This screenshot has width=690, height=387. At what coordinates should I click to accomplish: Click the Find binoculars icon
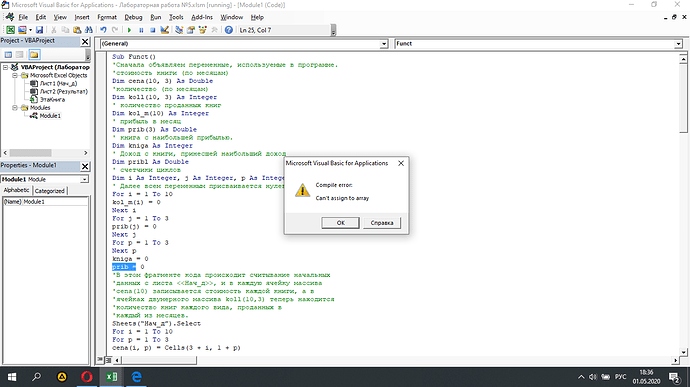pos(89,30)
